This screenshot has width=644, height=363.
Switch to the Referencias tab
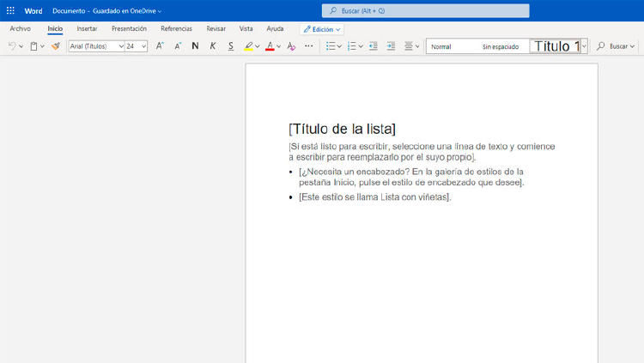[176, 28]
